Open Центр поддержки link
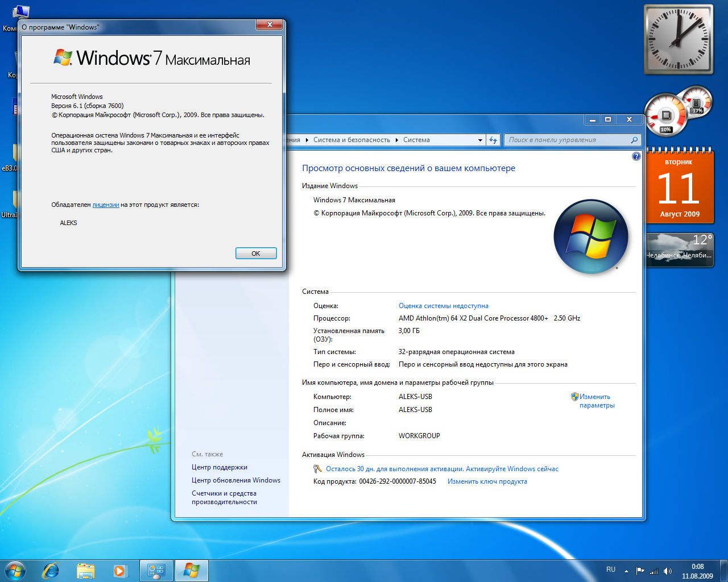Viewport: 728px width, 582px height. [220, 467]
